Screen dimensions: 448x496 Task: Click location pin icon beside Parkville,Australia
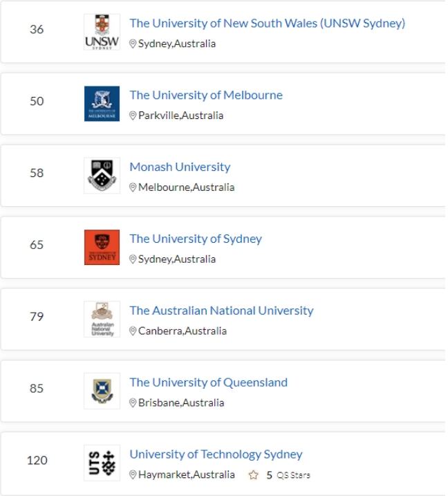133,116
